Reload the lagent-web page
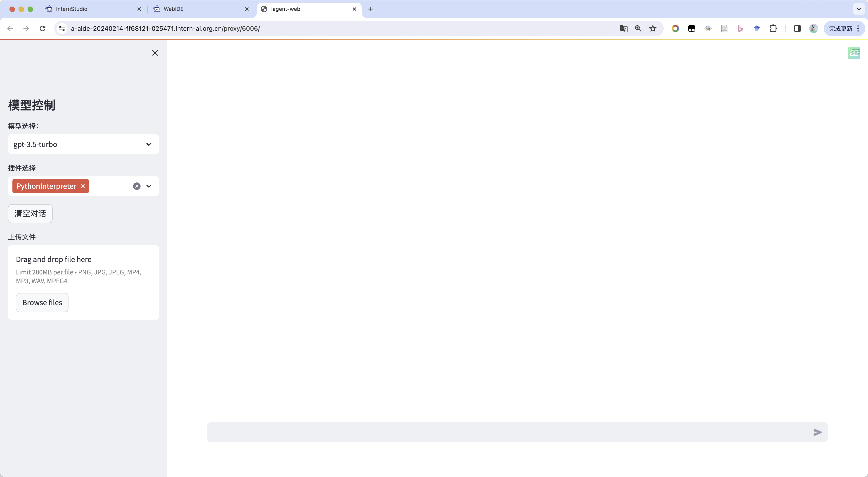This screenshot has height=477, width=868. click(x=42, y=29)
